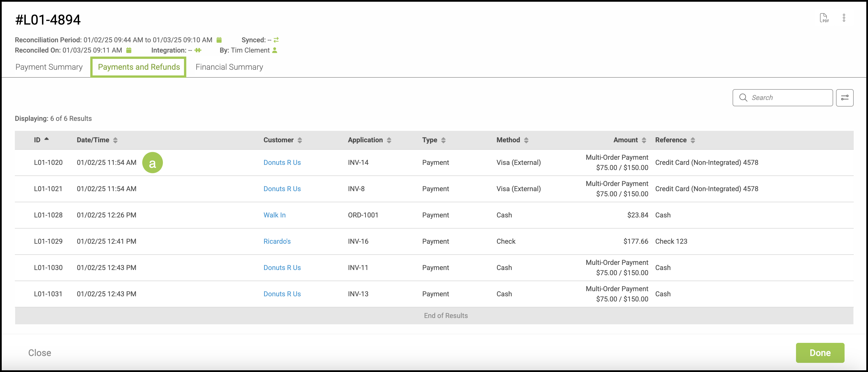Image resolution: width=868 pixels, height=372 pixels.
Task: Switch to Payment Summary tab
Action: click(49, 67)
